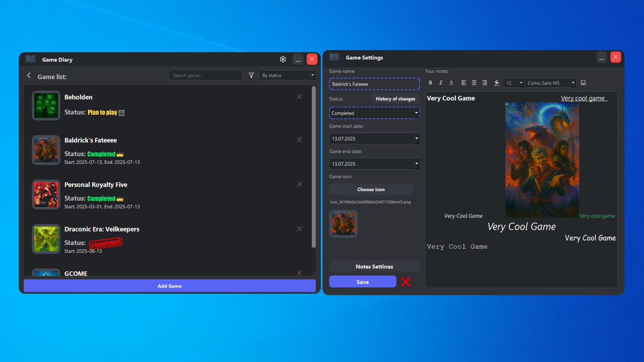Align notes text to the center
The width and height of the screenshot is (644, 362).
pyautogui.click(x=474, y=83)
